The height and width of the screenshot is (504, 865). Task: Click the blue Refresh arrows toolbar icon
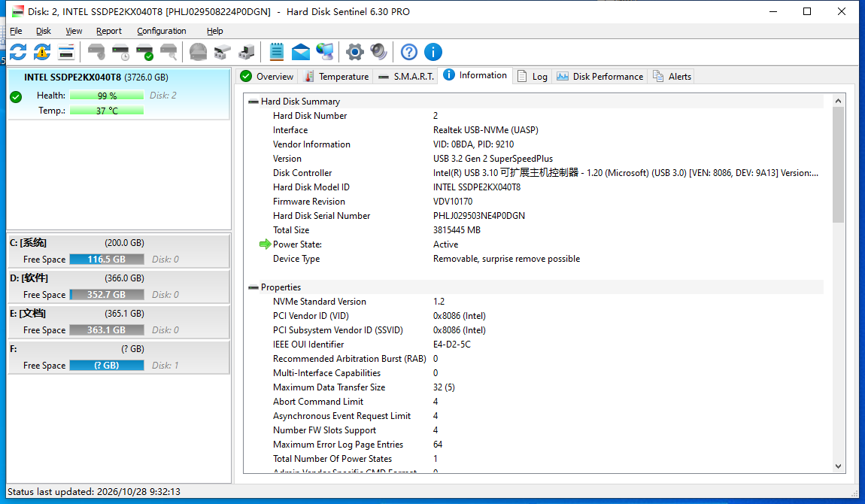click(x=18, y=53)
